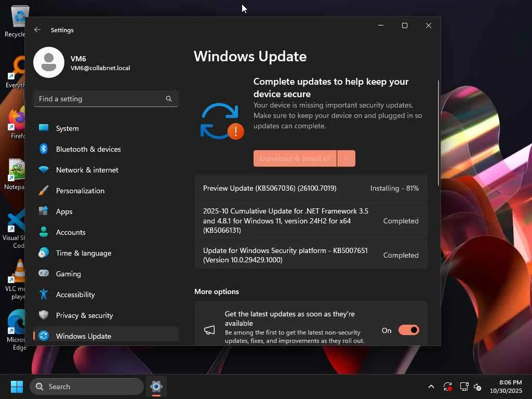Go to Privacy & security settings
Viewport: 532px width, 399px height.
pyautogui.click(x=106, y=315)
